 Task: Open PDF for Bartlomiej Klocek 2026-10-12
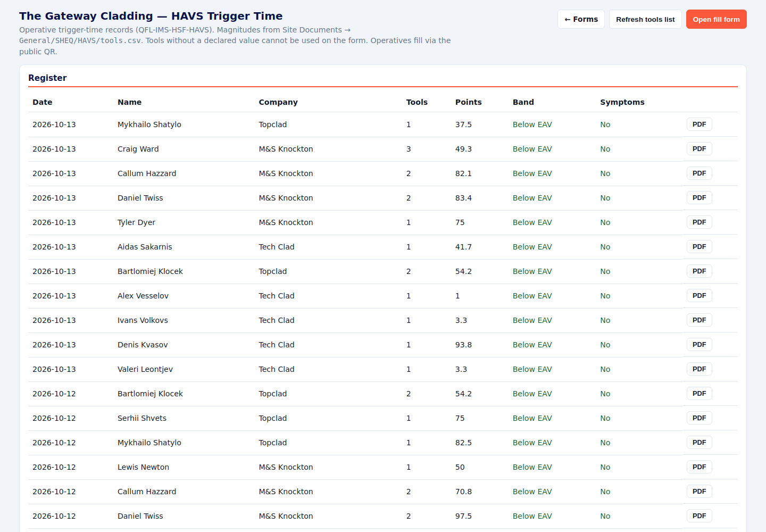click(x=699, y=394)
